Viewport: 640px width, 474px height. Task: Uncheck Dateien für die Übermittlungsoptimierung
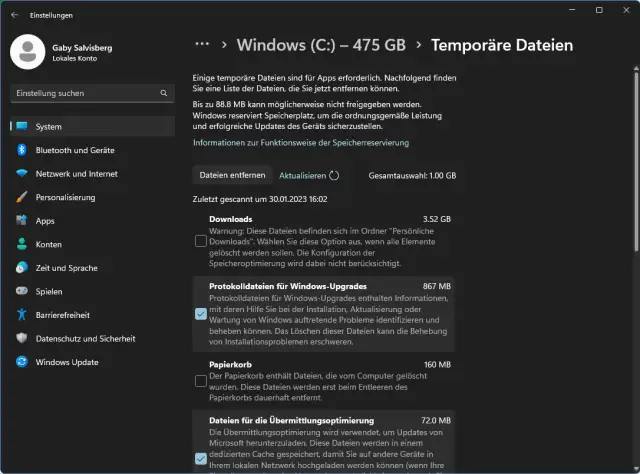click(x=201, y=458)
